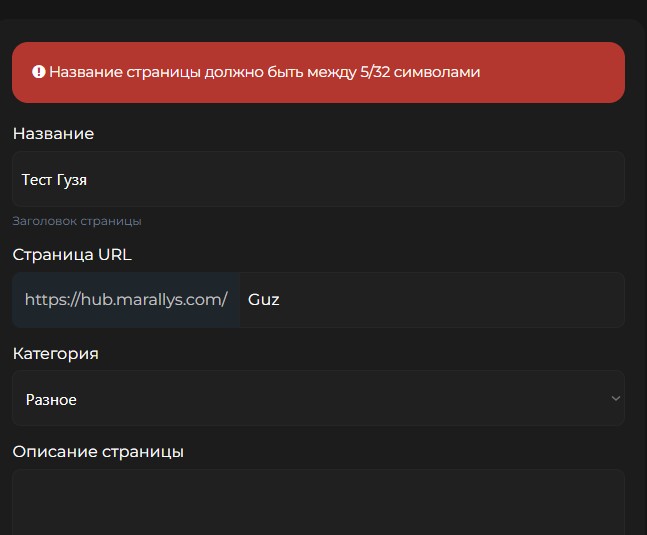The image size is (647, 535).
Task: Click the Категория label
Action: (56, 354)
